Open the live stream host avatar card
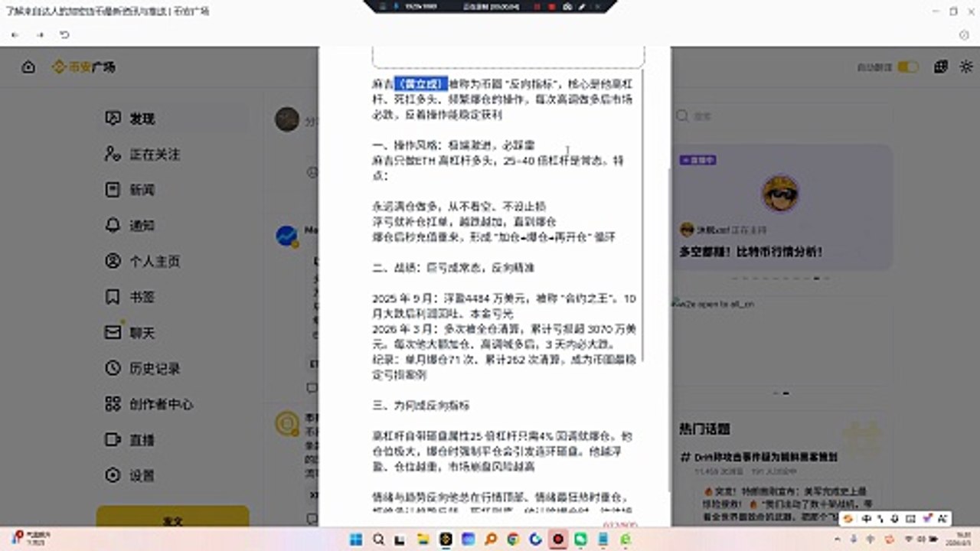The width and height of the screenshot is (980, 551). [780, 193]
